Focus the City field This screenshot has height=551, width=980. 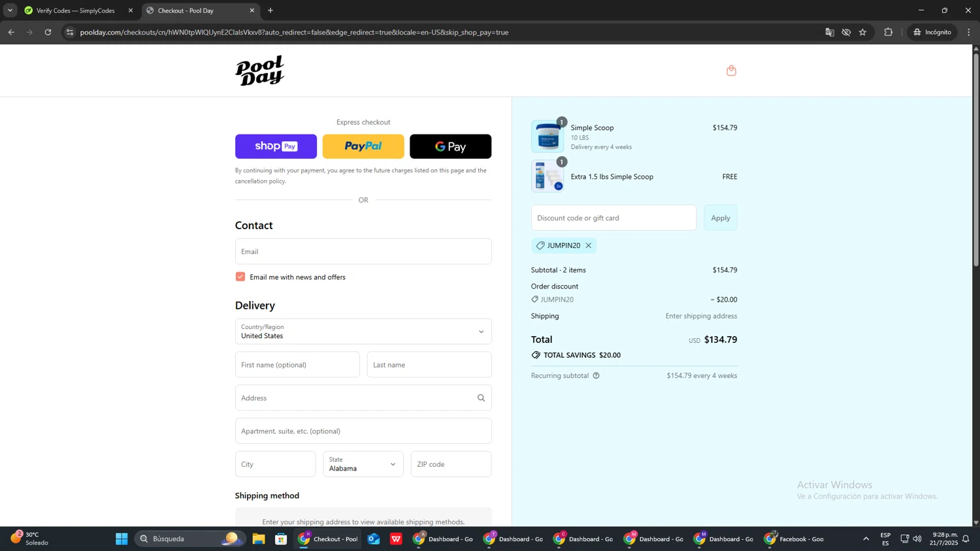(276, 464)
